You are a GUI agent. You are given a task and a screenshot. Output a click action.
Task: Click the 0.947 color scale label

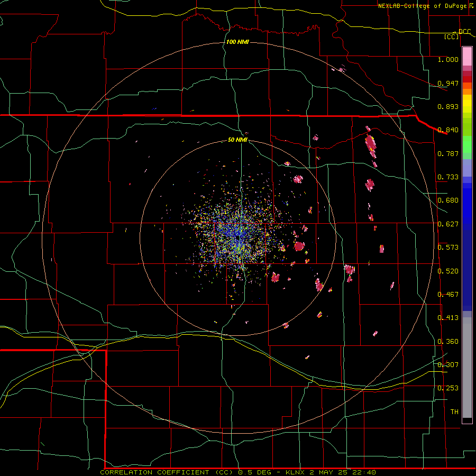[448, 83]
